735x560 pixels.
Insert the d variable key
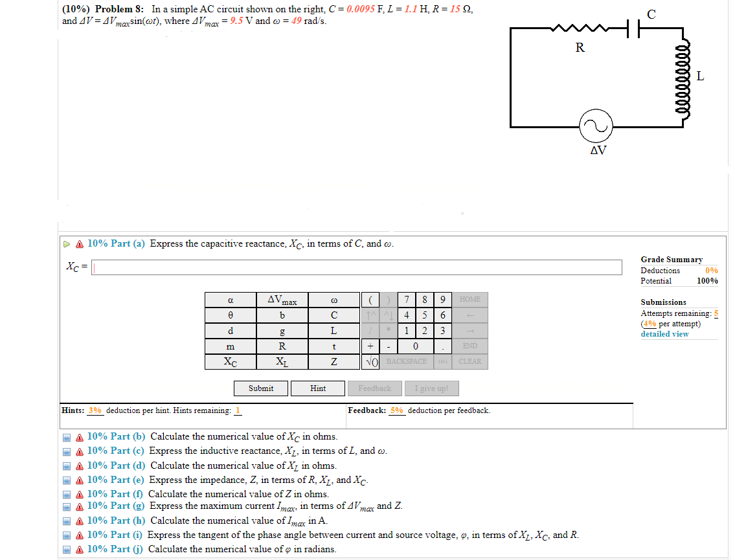click(x=231, y=331)
